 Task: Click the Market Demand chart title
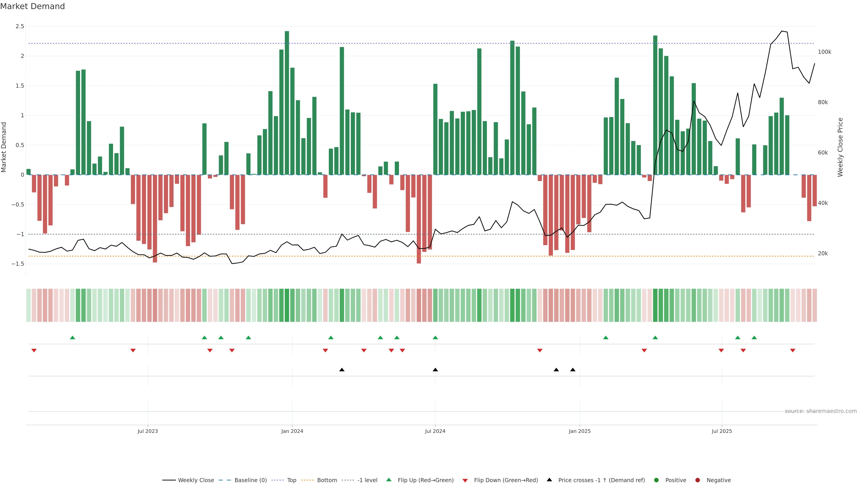coord(32,6)
